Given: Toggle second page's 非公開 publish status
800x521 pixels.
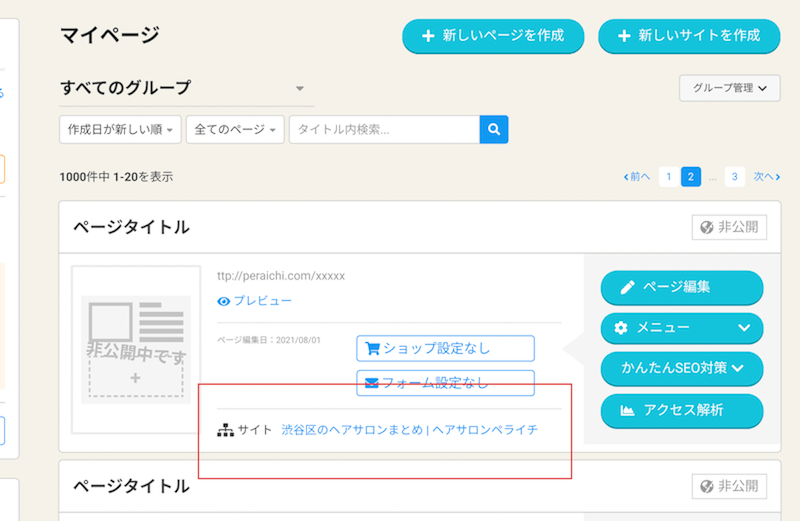Looking at the screenshot, I should [729, 486].
